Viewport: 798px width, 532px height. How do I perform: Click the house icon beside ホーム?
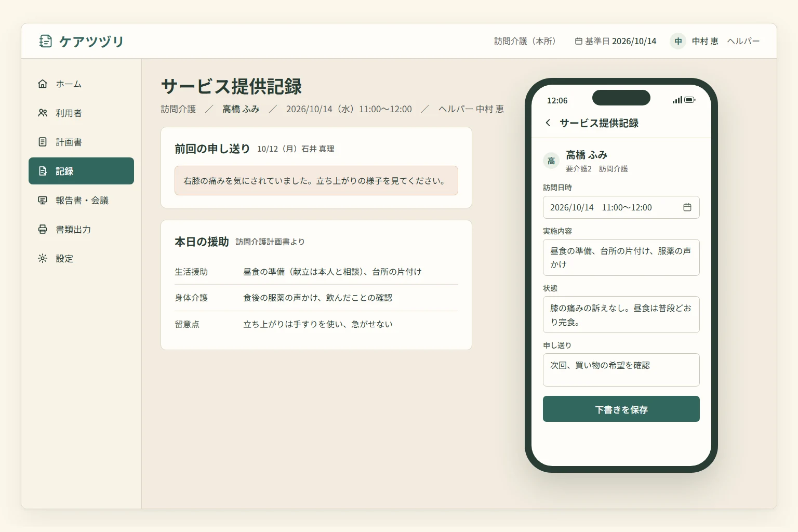click(43, 84)
